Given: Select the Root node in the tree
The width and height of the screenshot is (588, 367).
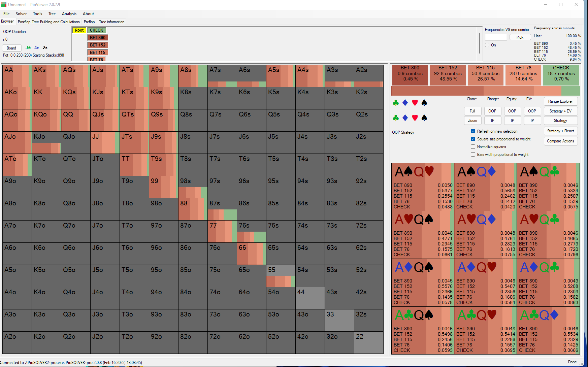Looking at the screenshot, I should (x=79, y=30).
